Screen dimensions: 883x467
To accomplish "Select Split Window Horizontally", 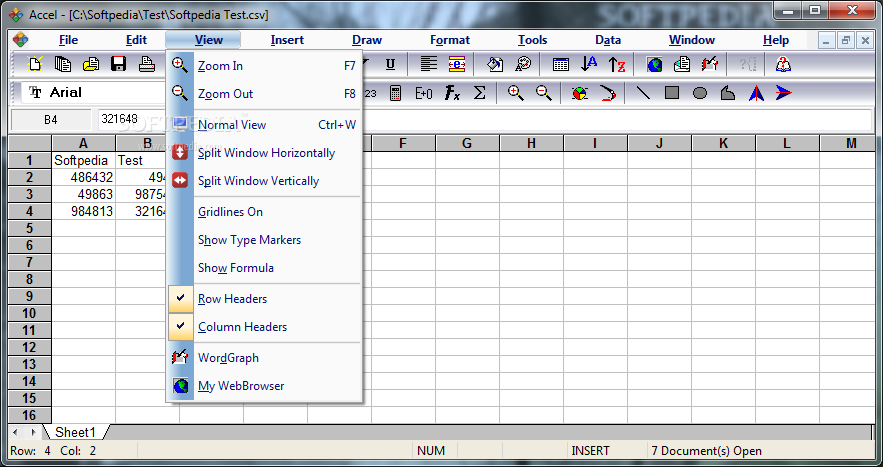I will 264,153.
